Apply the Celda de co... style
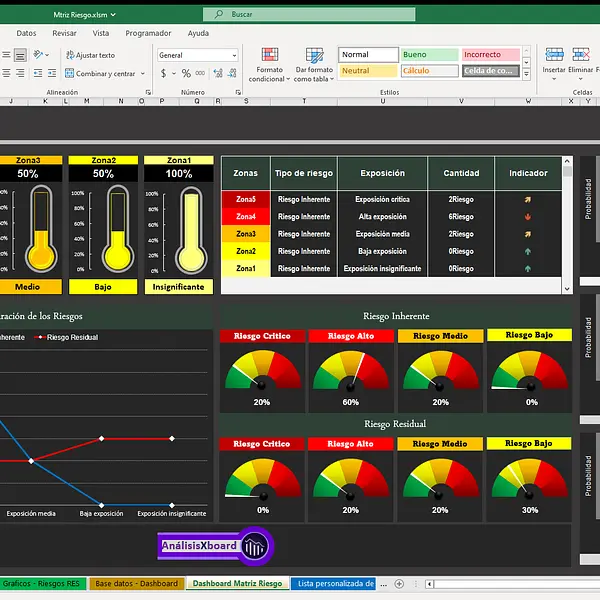 491,71
